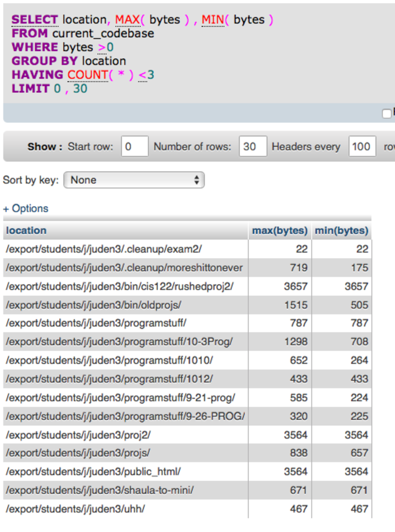Sort by the max(bytes) column header
Viewport: 395px width, 532px height.
pyautogui.click(x=280, y=230)
